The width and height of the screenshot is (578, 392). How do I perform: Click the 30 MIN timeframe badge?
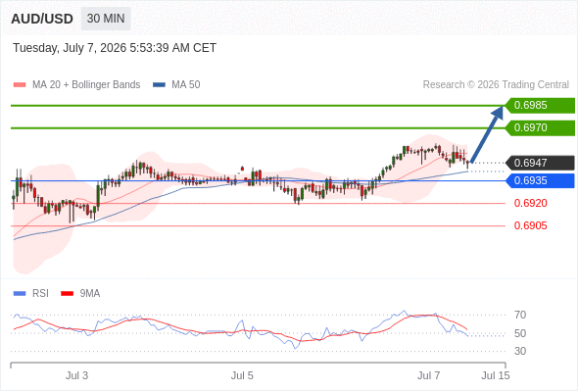106,19
